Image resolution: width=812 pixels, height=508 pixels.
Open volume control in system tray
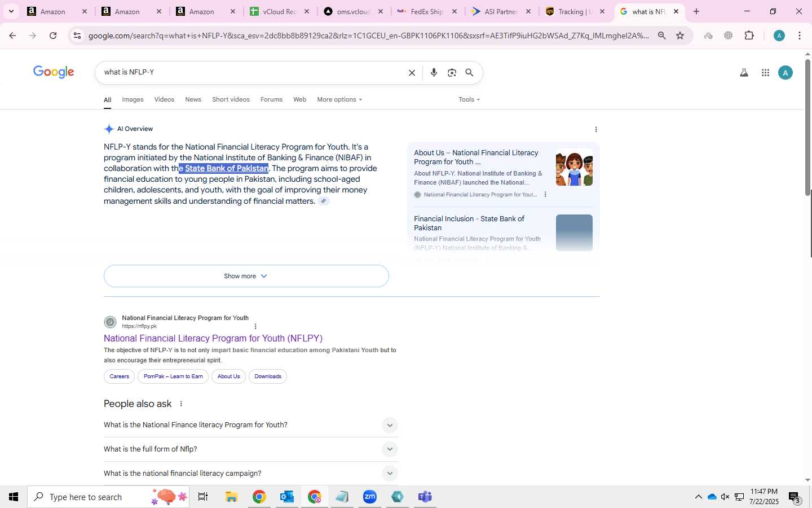[x=725, y=497]
